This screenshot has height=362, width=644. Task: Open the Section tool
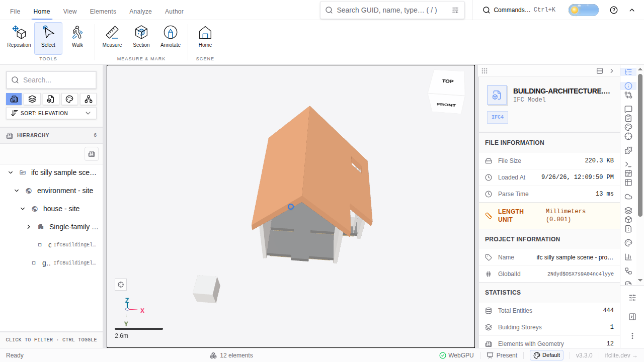tap(141, 38)
